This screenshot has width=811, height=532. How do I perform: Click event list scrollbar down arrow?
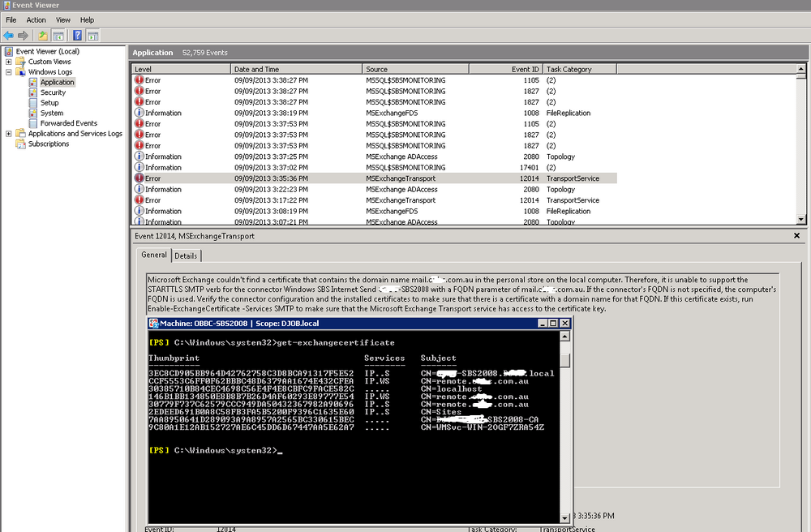(x=801, y=219)
